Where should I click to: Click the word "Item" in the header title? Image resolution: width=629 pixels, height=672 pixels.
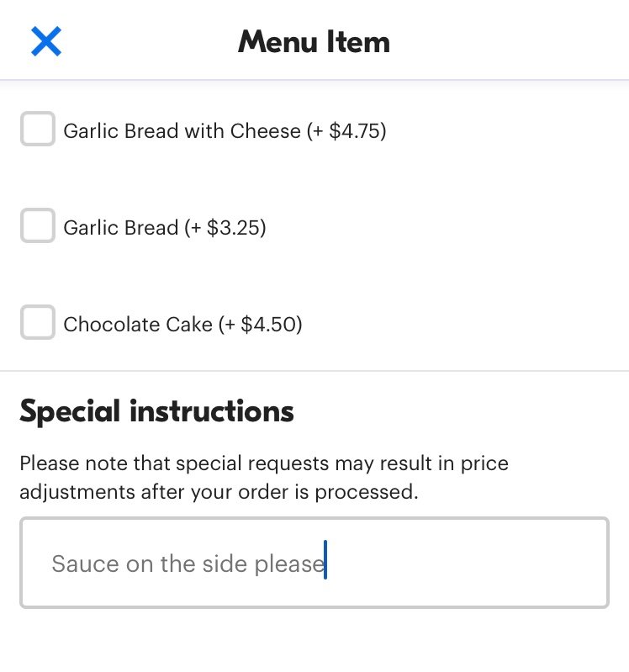point(360,41)
